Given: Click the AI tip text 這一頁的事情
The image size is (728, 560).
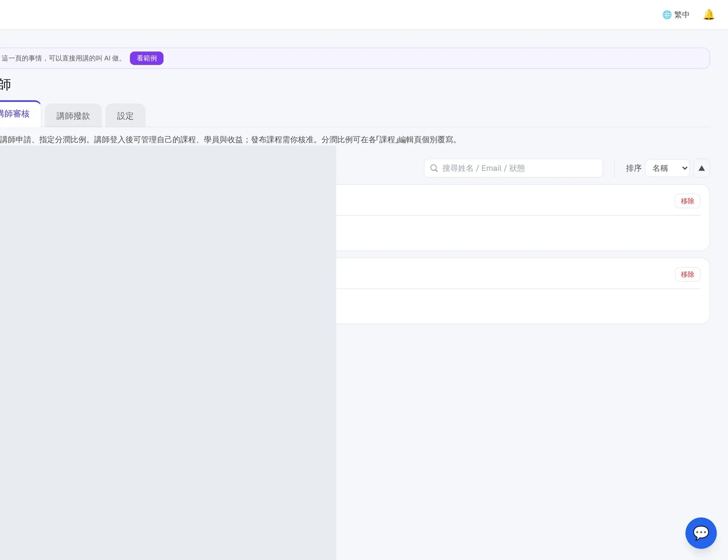Looking at the screenshot, I should pyautogui.click(x=22, y=58).
